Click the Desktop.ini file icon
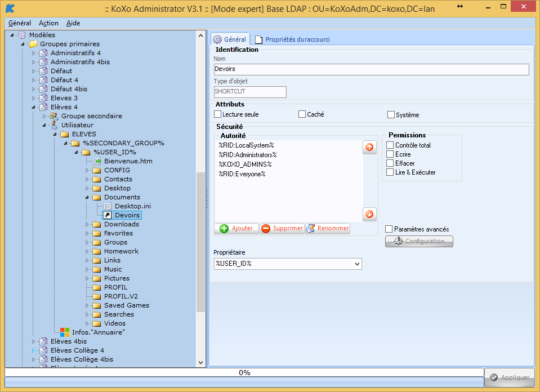This screenshot has height=392, width=540. (x=108, y=206)
